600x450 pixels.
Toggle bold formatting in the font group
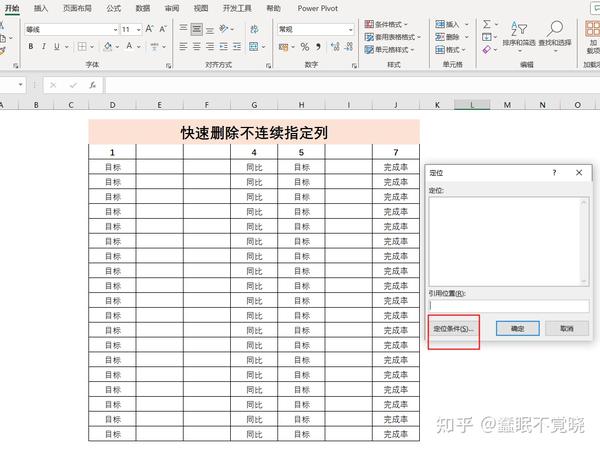coord(31,47)
